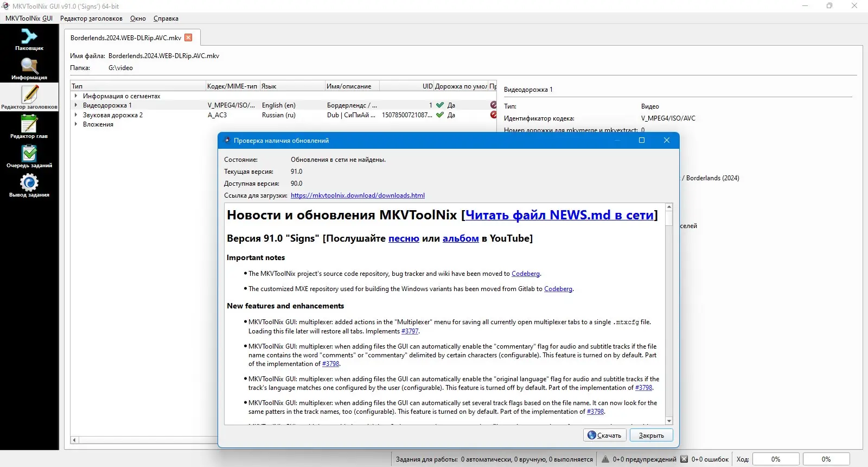Click the folder path 'G:\video'
Image resolution: width=868 pixels, height=467 pixels.
tap(120, 68)
